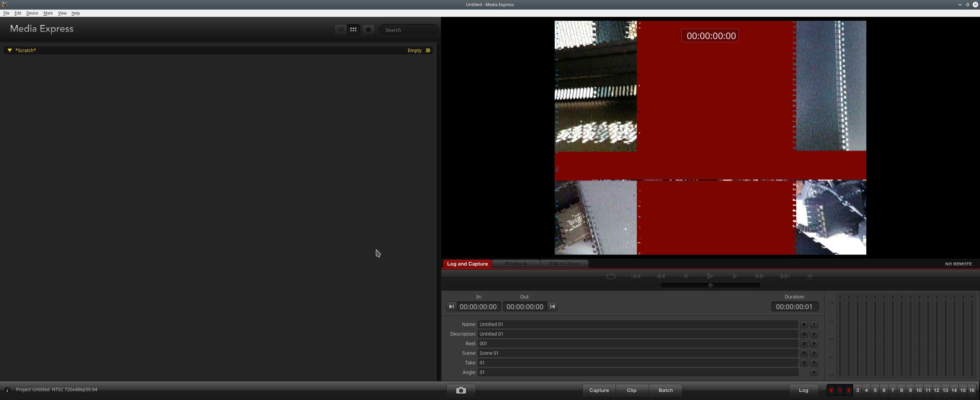Enable audio channel 4
The width and height of the screenshot is (980, 400).
point(866,390)
